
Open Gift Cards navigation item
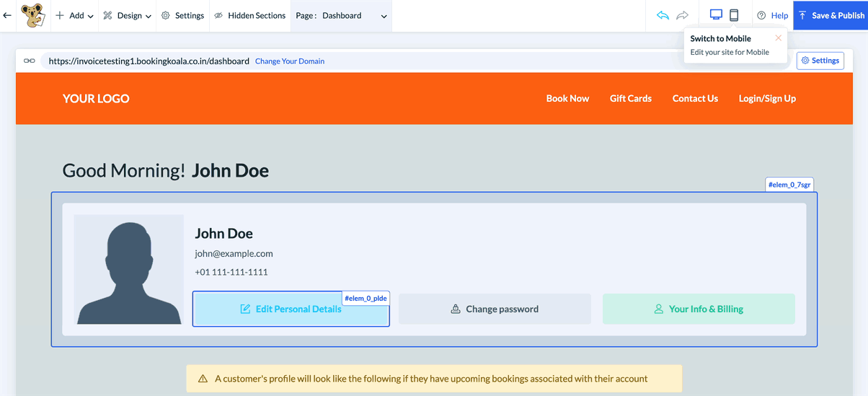(x=631, y=98)
